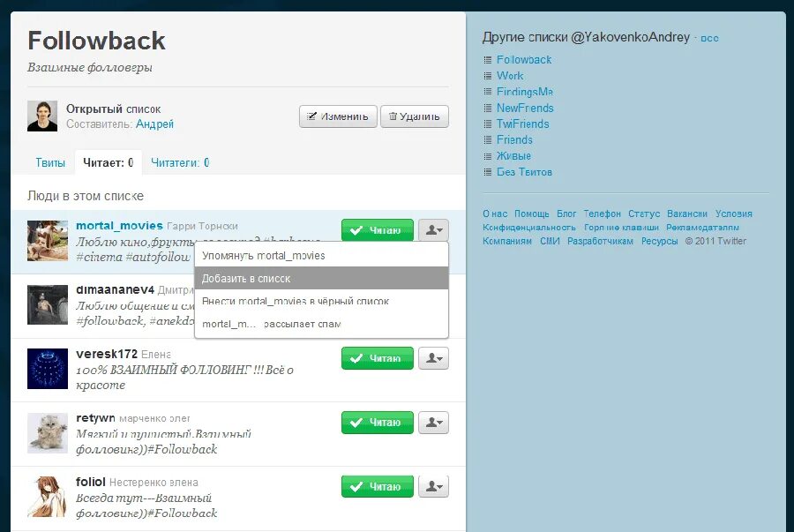Select Добавить в список menu item
The width and height of the screenshot is (794, 532).
click(321, 279)
